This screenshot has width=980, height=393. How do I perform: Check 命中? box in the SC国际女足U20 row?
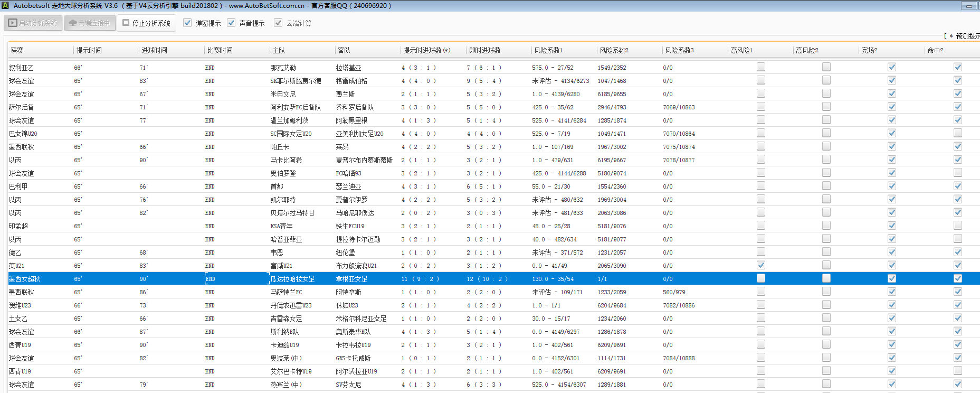[x=957, y=133]
